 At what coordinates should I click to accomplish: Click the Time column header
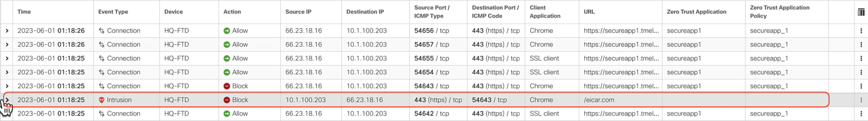pyautogui.click(x=24, y=12)
